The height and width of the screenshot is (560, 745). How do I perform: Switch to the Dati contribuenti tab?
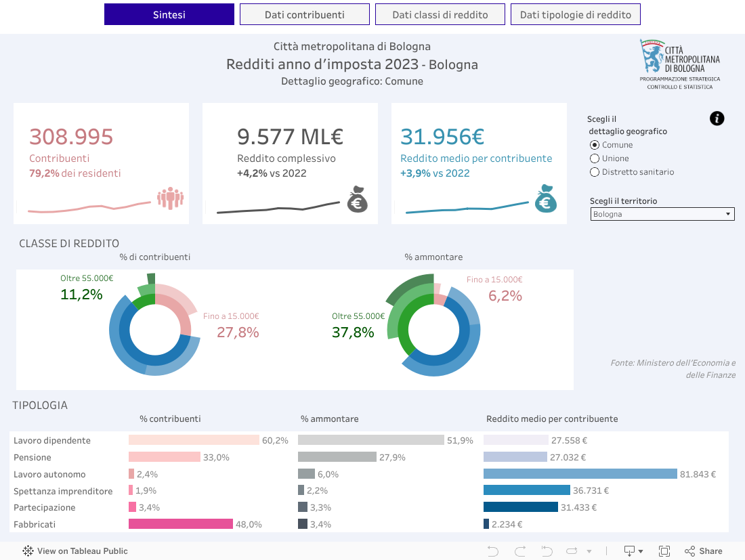point(305,14)
